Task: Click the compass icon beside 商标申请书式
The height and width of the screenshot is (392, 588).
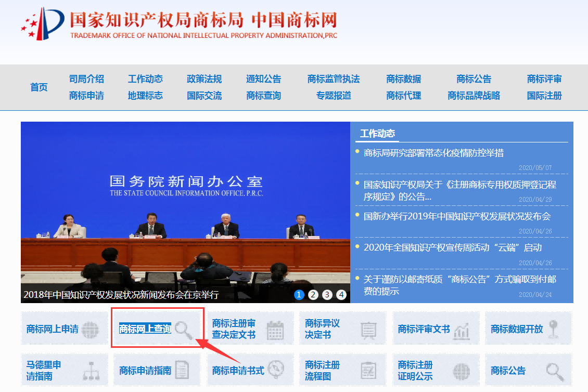Action: tap(276, 369)
